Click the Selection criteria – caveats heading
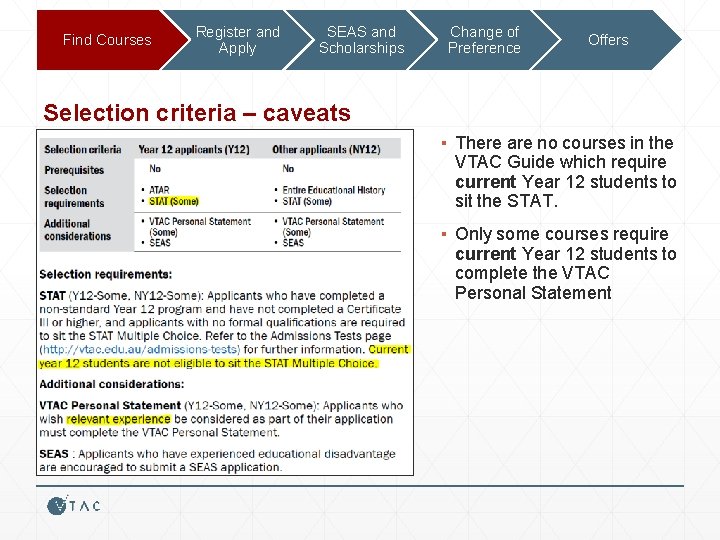 coord(197,113)
